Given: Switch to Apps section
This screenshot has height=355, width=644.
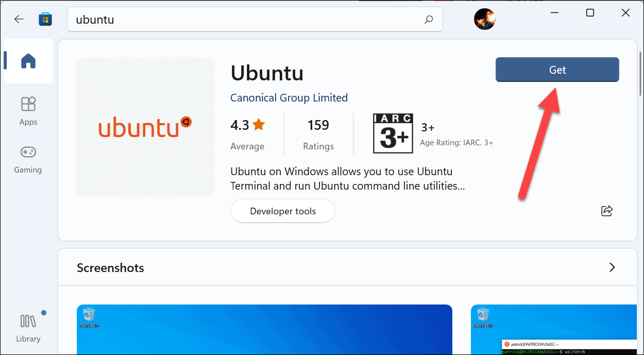Looking at the screenshot, I should (x=28, y=111).
